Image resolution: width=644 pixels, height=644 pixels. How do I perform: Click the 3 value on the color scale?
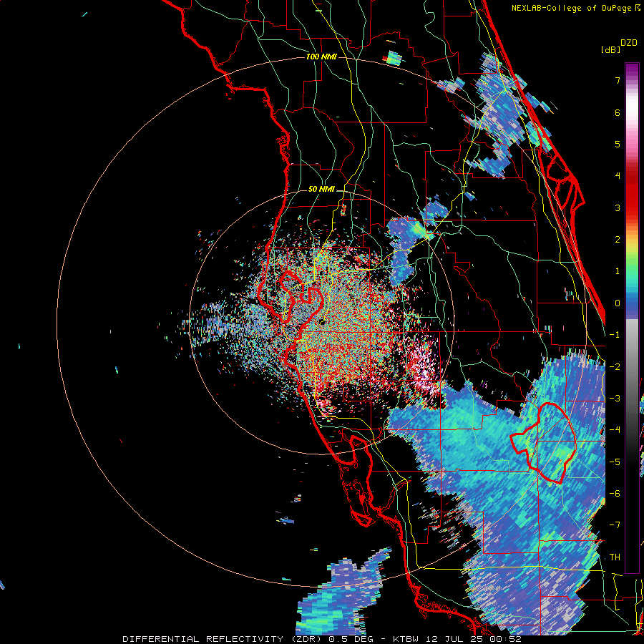point(618,208)
